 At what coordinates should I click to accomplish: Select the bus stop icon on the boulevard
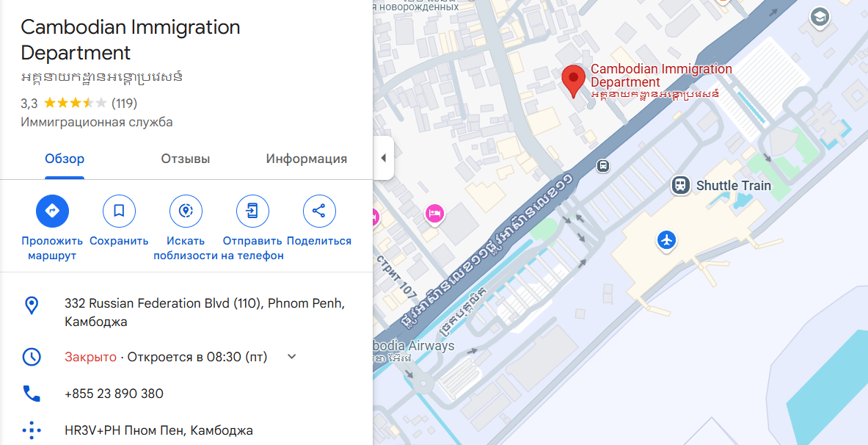point(603,166)
